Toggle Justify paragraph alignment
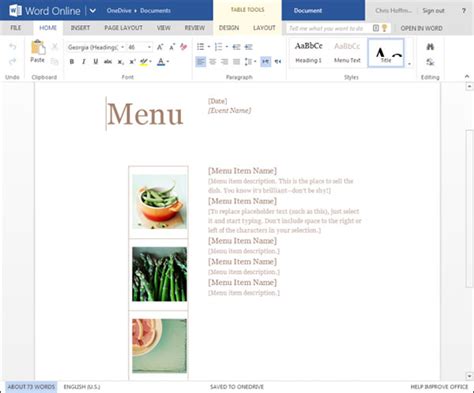The width and height of the screenshot is (474, 393). click(x=236, y=62)
